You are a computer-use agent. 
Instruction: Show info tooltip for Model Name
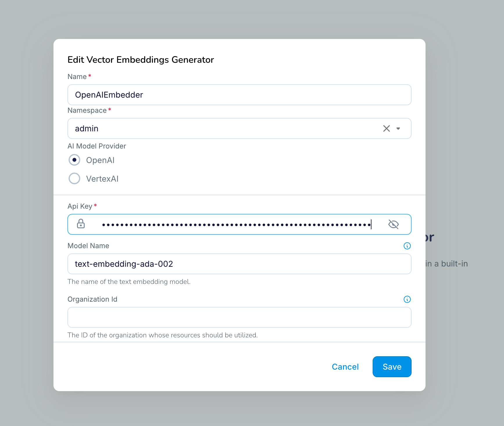[x=407, y=246]
